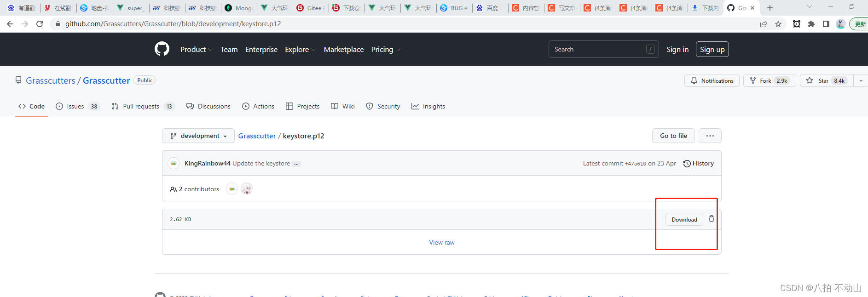Viewport: 868px width, 297px height.
Task: Switch to the 'BUG #' browser tab
Action: click(x=455, y=8)
